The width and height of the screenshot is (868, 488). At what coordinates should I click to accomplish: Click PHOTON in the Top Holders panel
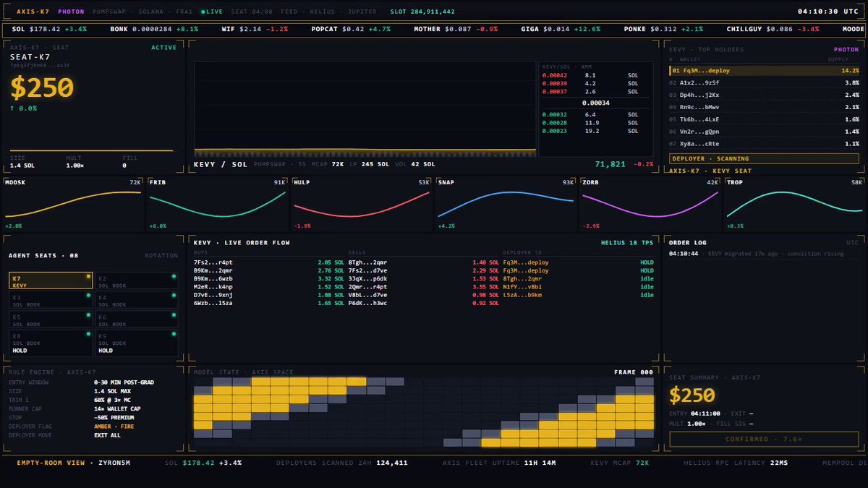[846, 50]
